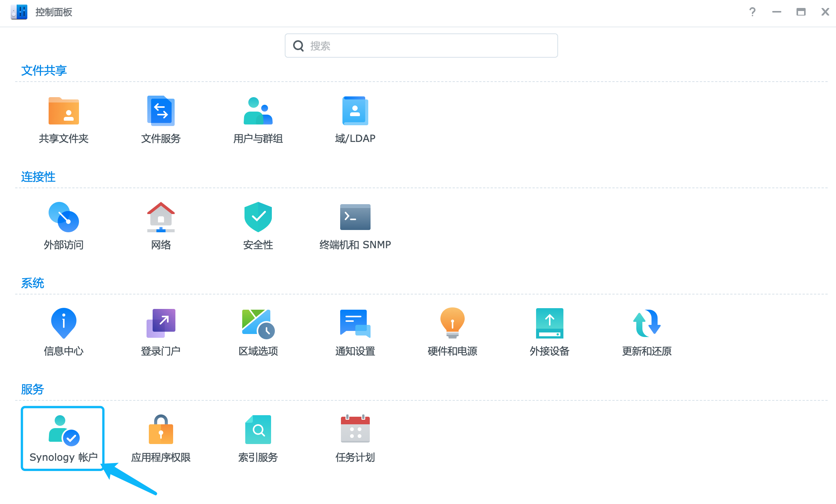The height and width of the screenshot is (504, 836).
Task: Open 硬件和电源 lightbulb icon
Action: 453,323
